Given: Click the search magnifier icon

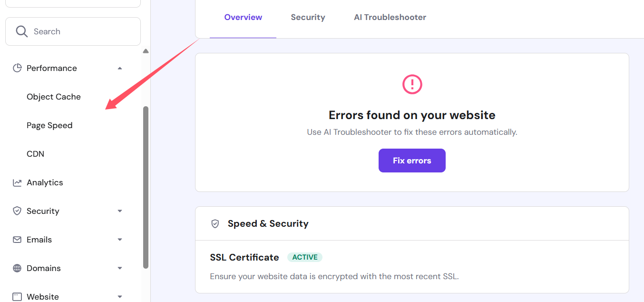Looking at the screenshot, I should click(x=22, y=31).
